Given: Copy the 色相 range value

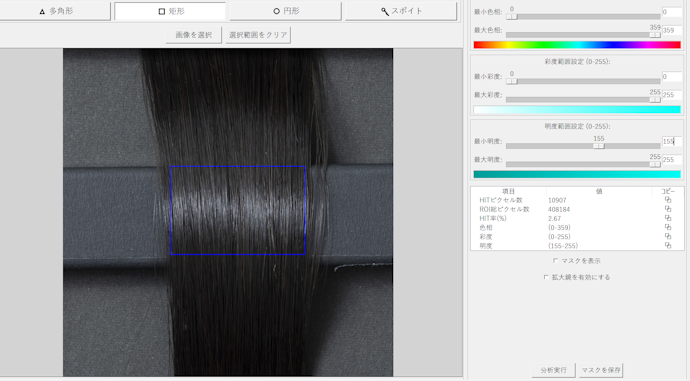Looking at the screenshot, I should click(668, 227).
